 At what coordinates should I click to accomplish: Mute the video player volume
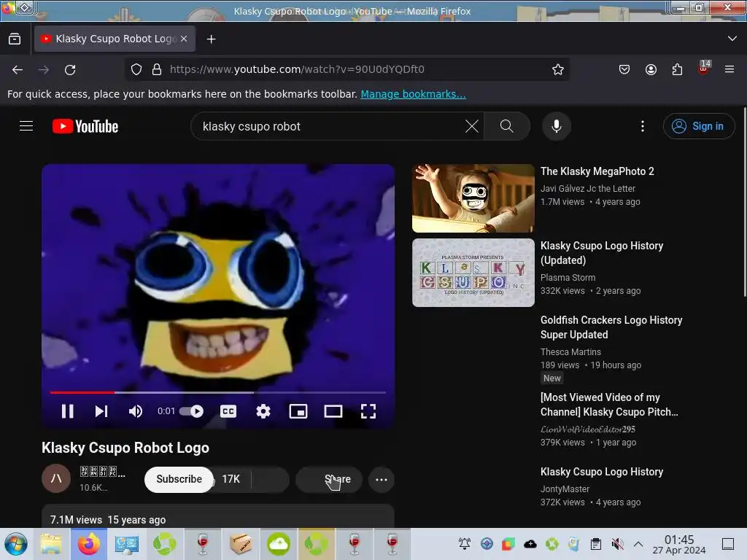pyautogui.click(x=135, y=411)
